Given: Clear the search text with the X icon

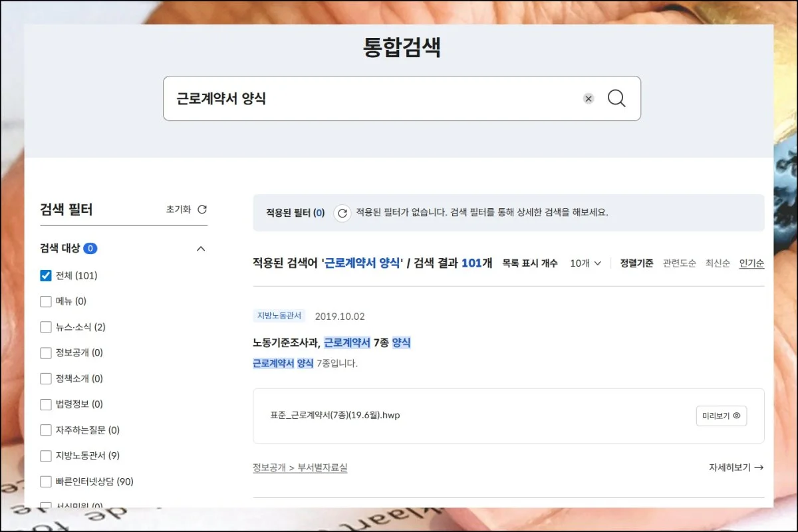Looking at the screenshot, I should pos(589,98).
